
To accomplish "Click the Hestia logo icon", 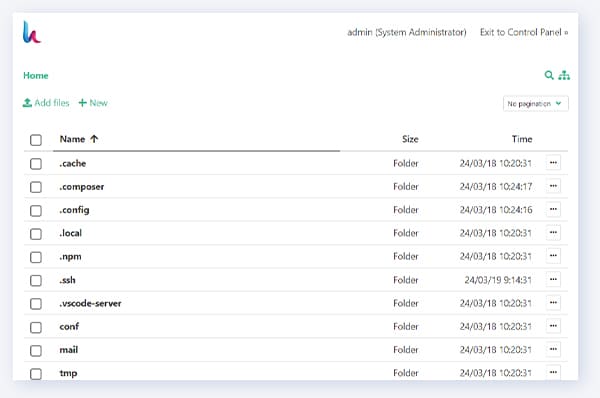I will [32, 32].
